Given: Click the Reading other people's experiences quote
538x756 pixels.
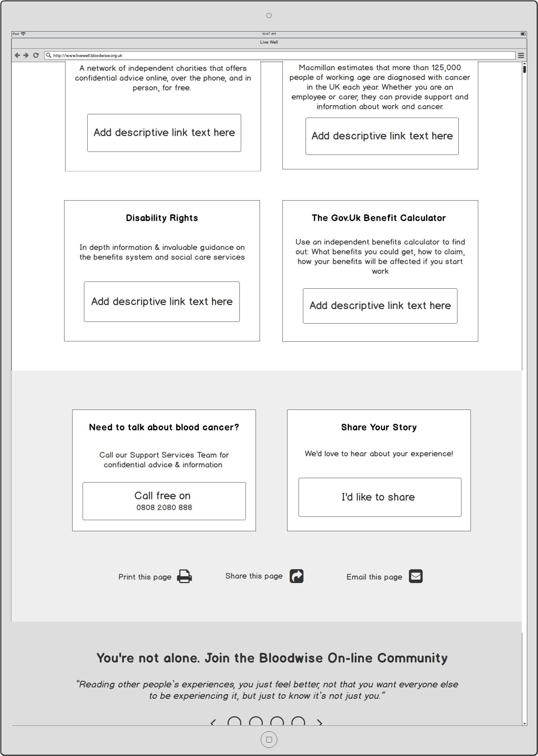Looking at the screenshot, I should point(267,690).
